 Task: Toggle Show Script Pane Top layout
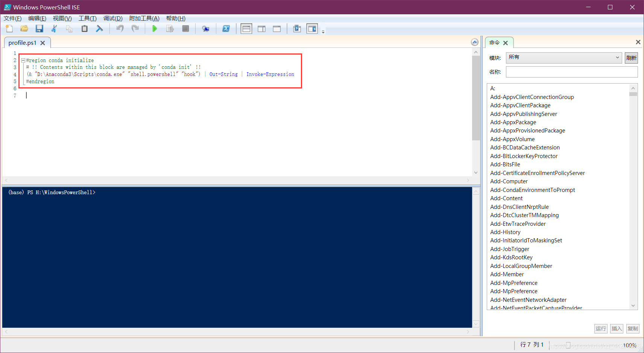(x=246, y=28)
